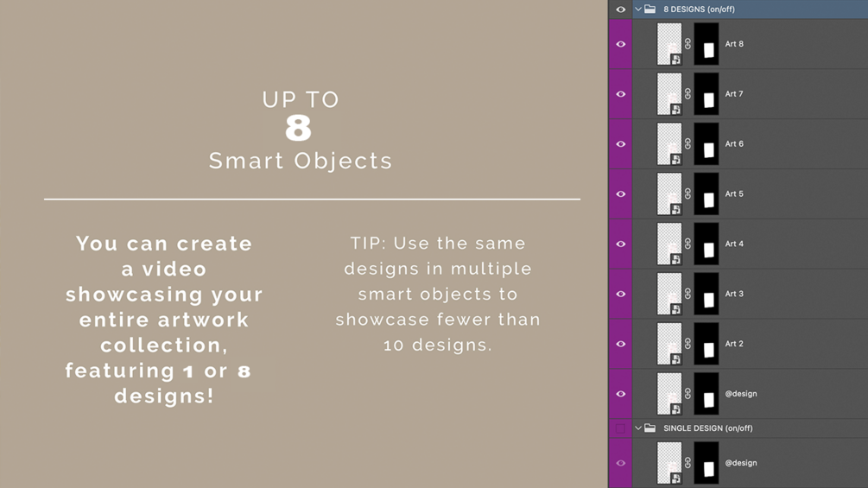
Task: Toggle visibility of Art 5 layer
Action: tap(620, 193)
